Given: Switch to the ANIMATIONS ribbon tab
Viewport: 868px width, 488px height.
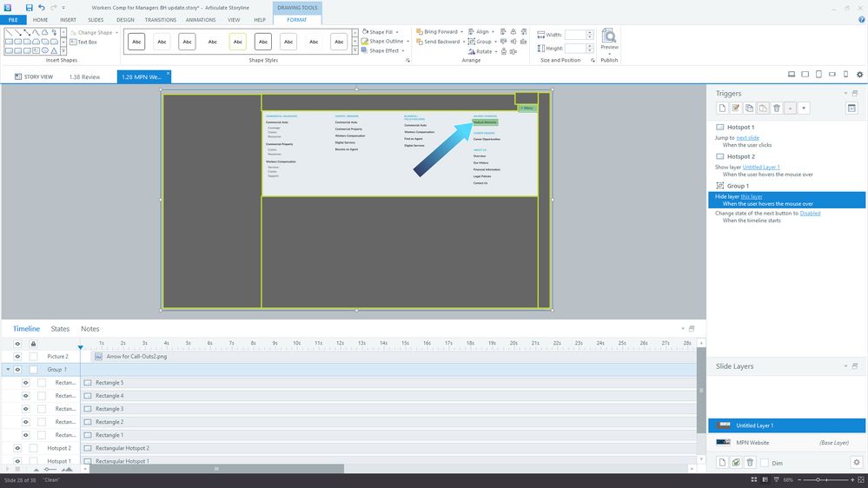Looking at the screenshot, I should 201,19.
